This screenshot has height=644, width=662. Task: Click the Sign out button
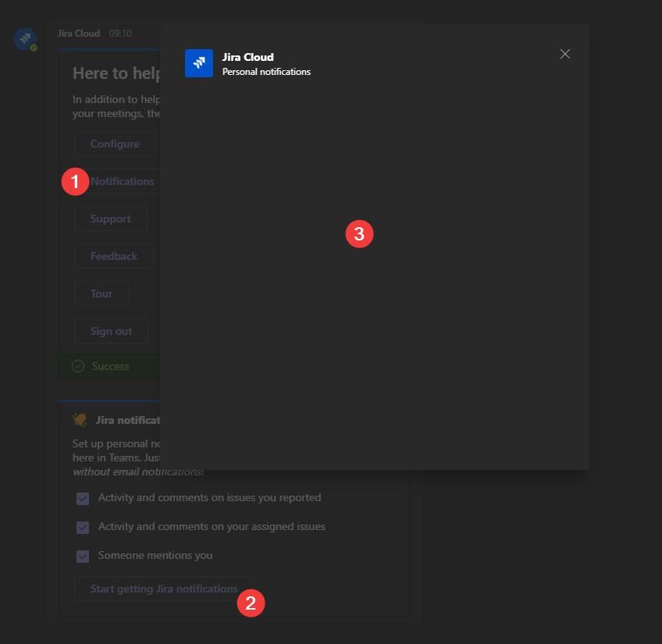[111, 331]
